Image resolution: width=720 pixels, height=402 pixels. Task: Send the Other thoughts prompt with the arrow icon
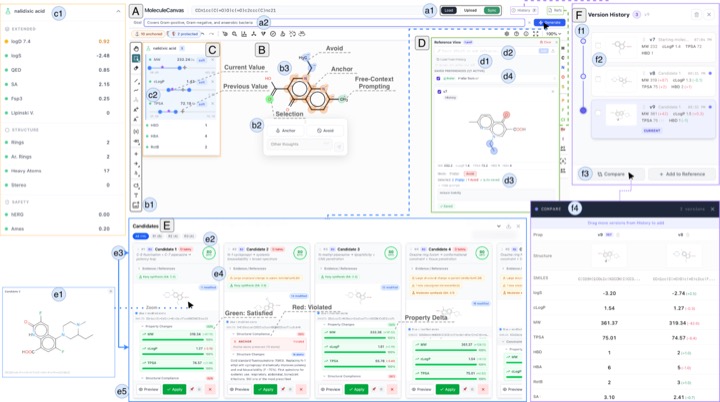pos(339,147)
